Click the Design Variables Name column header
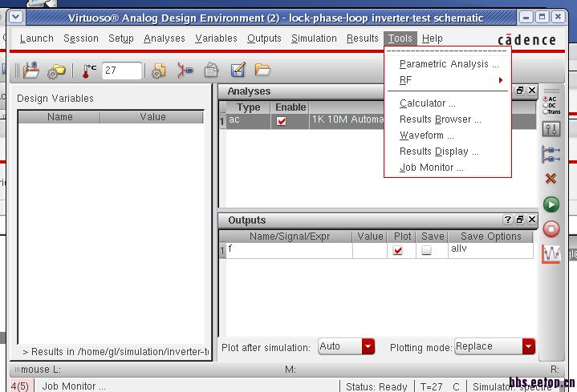This screenshot has height=392, width=577. [59, 117]
